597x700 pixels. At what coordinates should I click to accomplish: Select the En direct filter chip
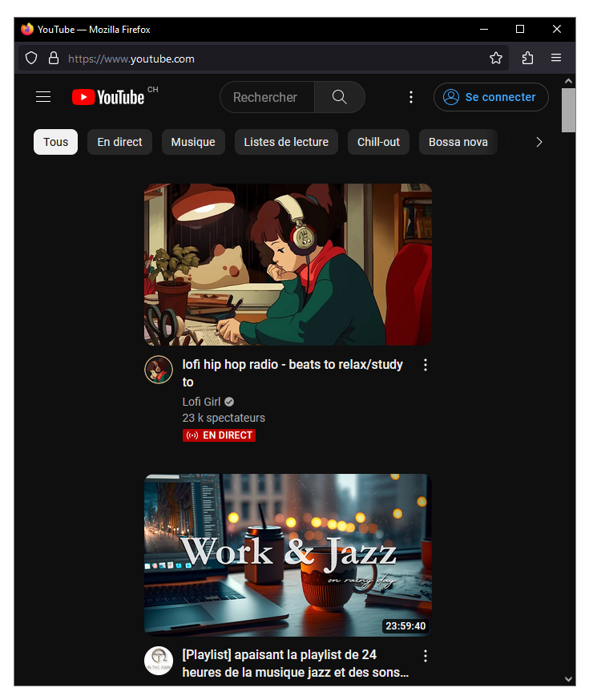(119, 142)
